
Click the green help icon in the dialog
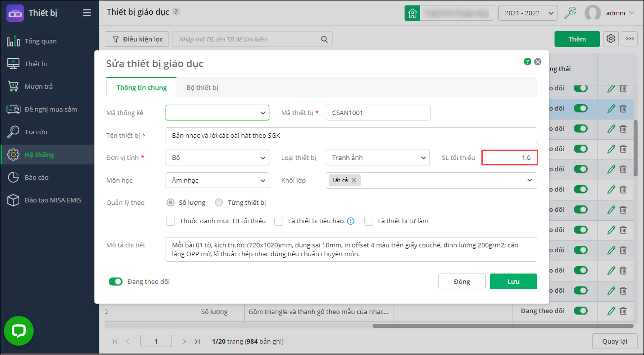[527, 62]
